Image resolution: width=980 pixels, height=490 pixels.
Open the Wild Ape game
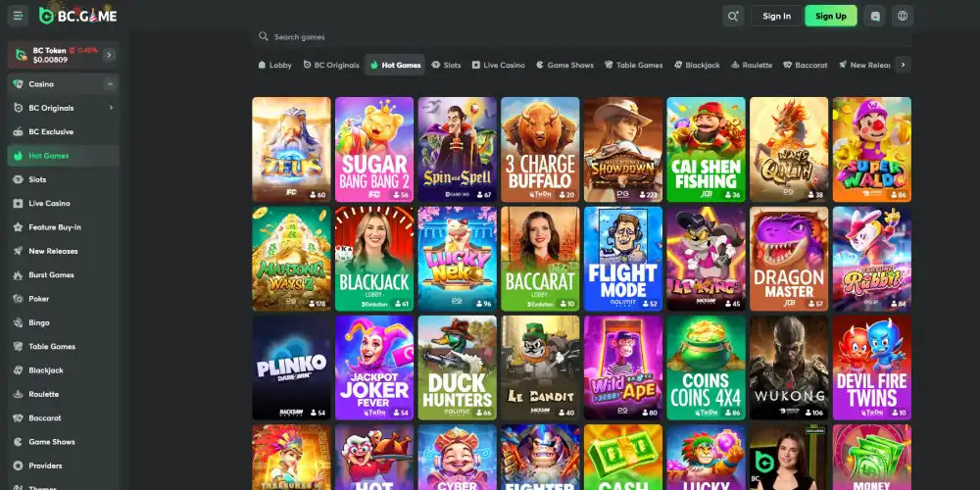[x=623, y=367]
